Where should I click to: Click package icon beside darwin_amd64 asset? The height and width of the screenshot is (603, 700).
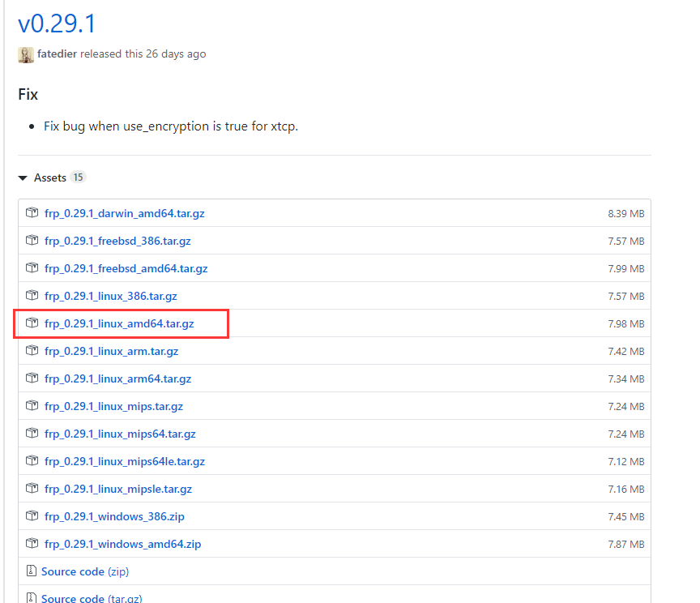click(32, 212)
